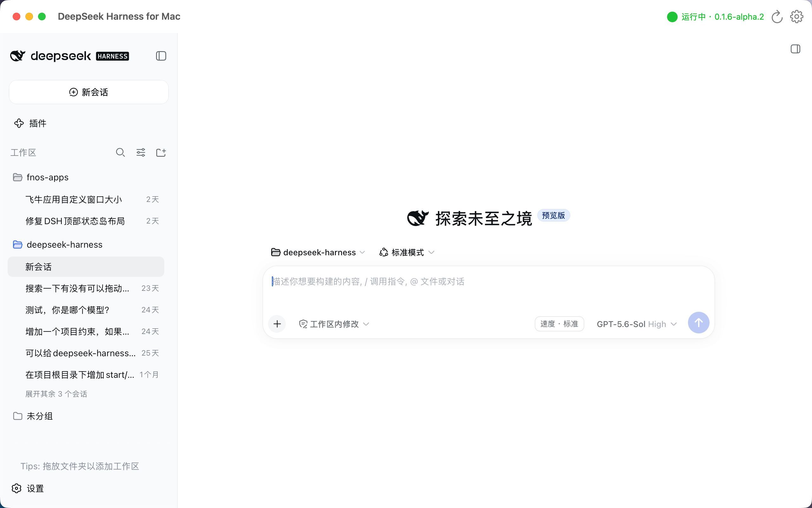Click the deepseek whale logo in sidebar
This screenshot has width=812, height=508.
(x=17, y=56)
